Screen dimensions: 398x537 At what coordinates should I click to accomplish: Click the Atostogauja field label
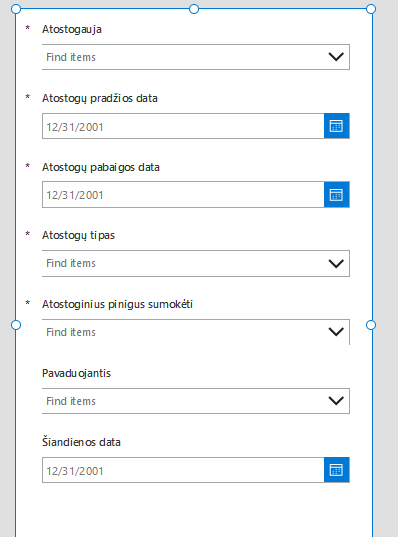[72, 30]
